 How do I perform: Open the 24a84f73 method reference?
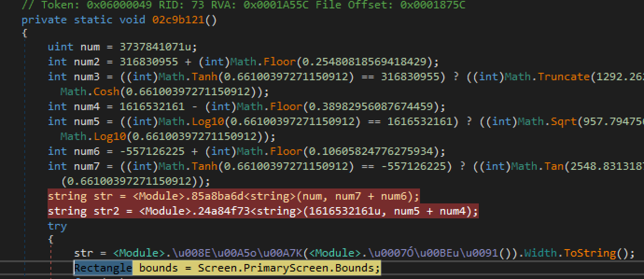click(x=224, y=211)
